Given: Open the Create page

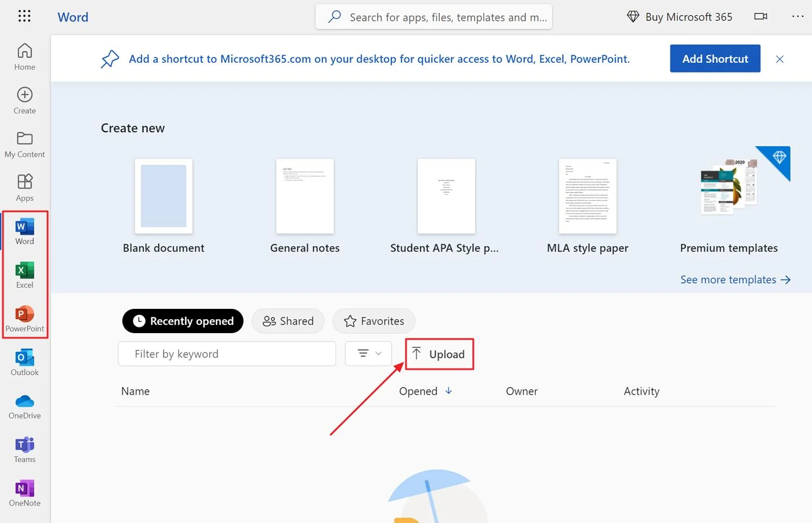Looking at the screenshot, I should coord(24,101).
